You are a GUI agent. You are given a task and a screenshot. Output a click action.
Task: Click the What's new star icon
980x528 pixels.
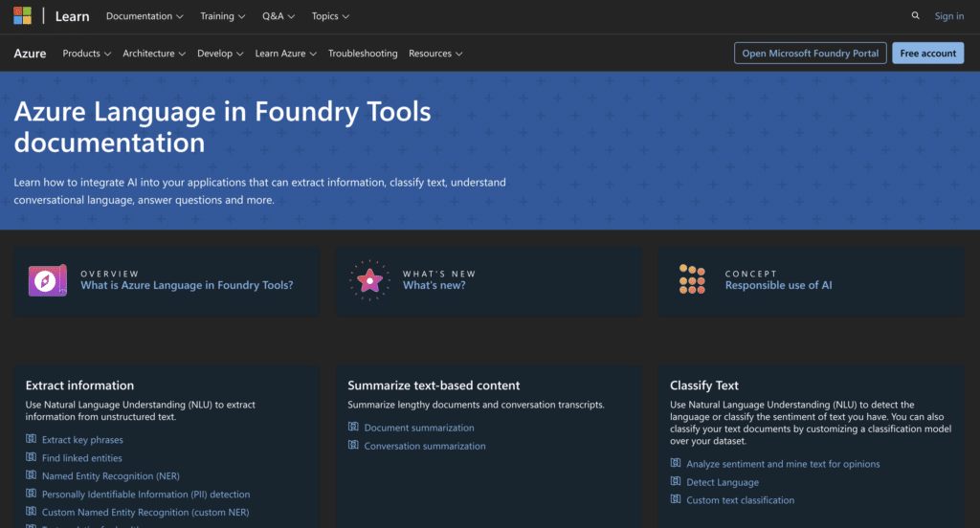tap(369, 280)
